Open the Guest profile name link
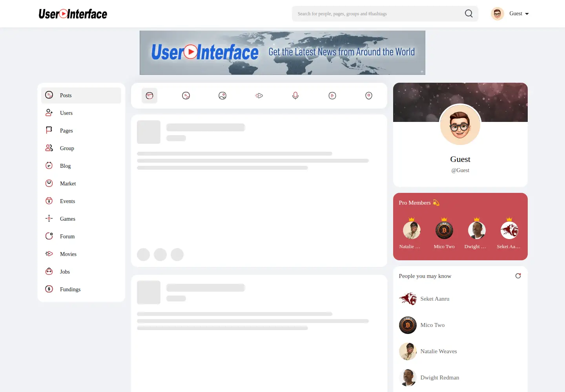 460,159
